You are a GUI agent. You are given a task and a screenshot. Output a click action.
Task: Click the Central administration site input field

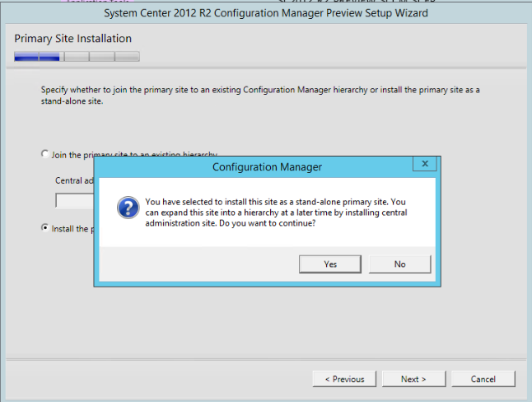point(74,200)
